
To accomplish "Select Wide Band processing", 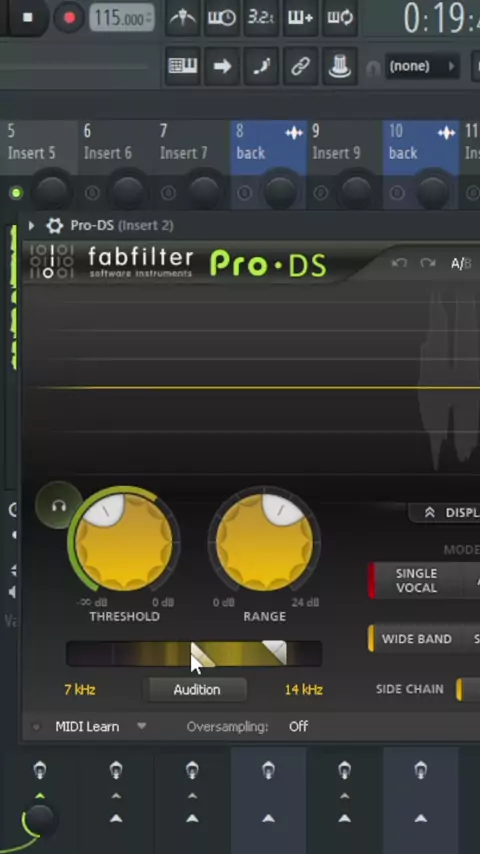I will tap(416, 639).
